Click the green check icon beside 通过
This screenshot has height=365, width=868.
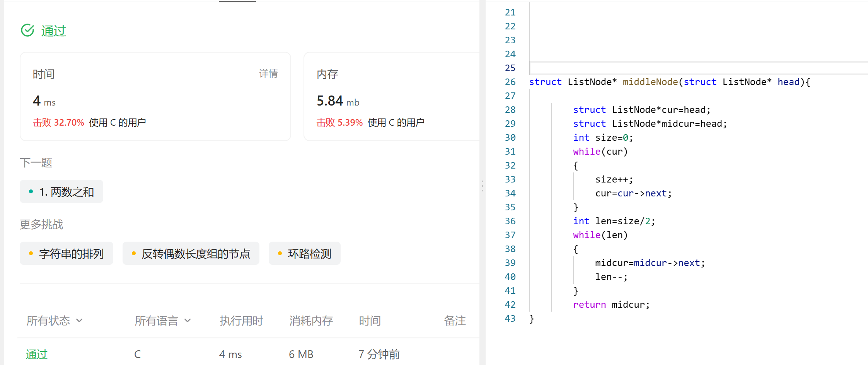(x=27, y=30)
